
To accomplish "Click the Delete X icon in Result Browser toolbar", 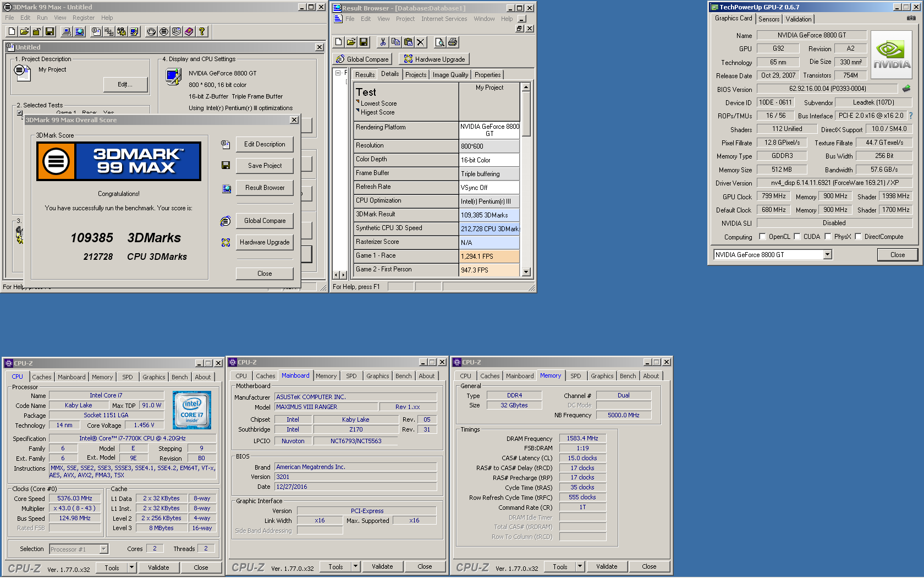I will click(421, 42).
